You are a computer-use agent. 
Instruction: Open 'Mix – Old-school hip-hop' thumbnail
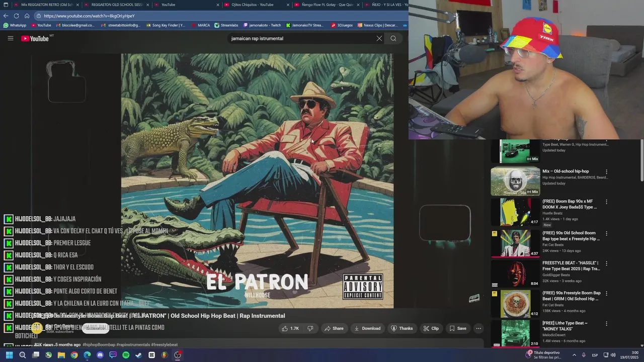tap(515, 182)
